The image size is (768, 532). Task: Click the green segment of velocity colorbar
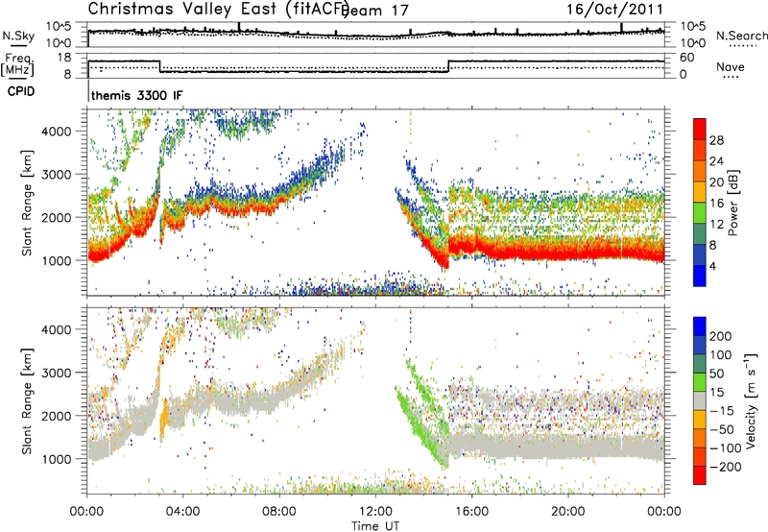click(x=700, y=382)
